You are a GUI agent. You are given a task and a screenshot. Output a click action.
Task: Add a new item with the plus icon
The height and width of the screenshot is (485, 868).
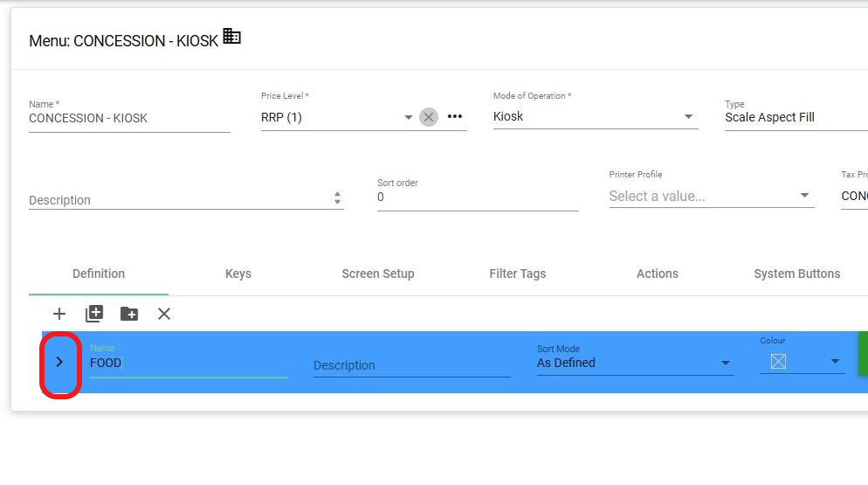coord(59,314)
